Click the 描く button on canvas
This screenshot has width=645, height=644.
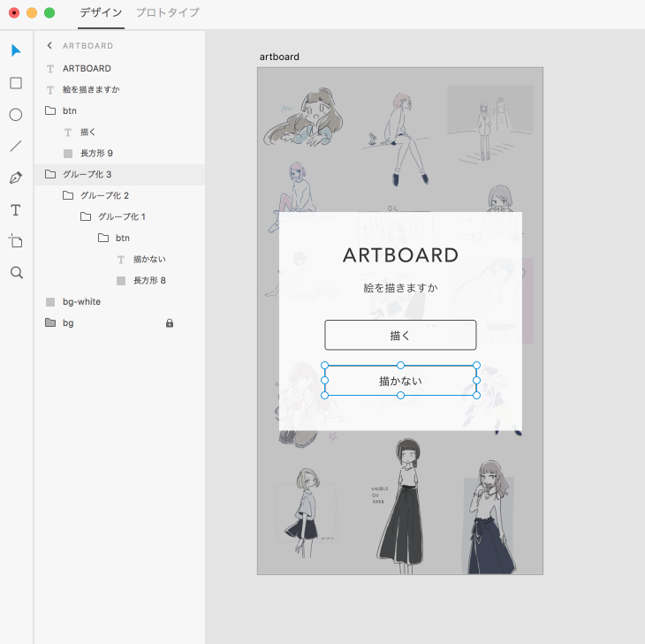pyautogui.click(x=400, y=335)
